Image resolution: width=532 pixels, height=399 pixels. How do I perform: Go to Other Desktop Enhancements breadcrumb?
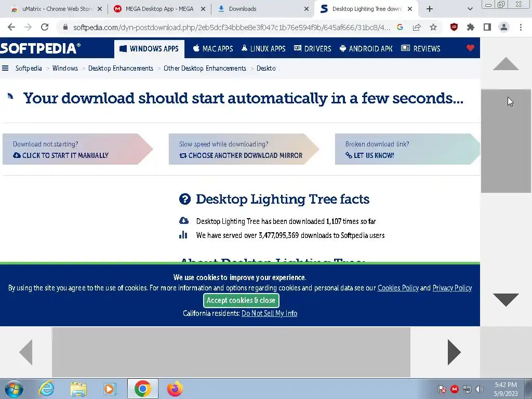205,68
